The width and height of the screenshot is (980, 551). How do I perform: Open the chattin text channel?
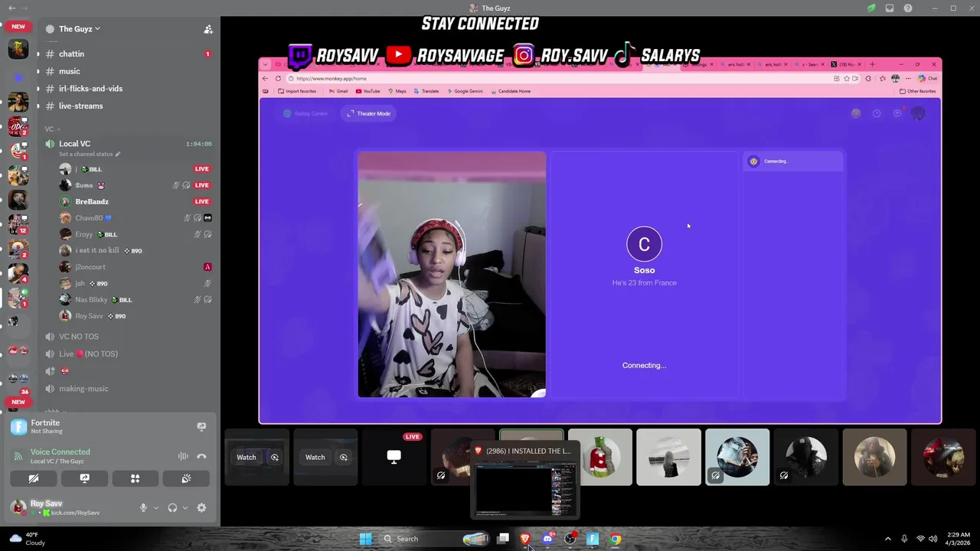coord(126,54)
